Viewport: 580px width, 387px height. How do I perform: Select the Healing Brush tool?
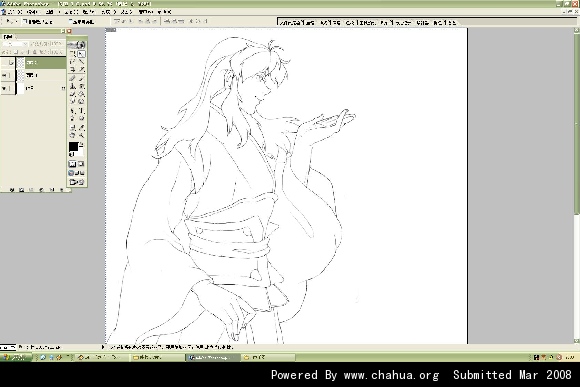coord(72,78)
